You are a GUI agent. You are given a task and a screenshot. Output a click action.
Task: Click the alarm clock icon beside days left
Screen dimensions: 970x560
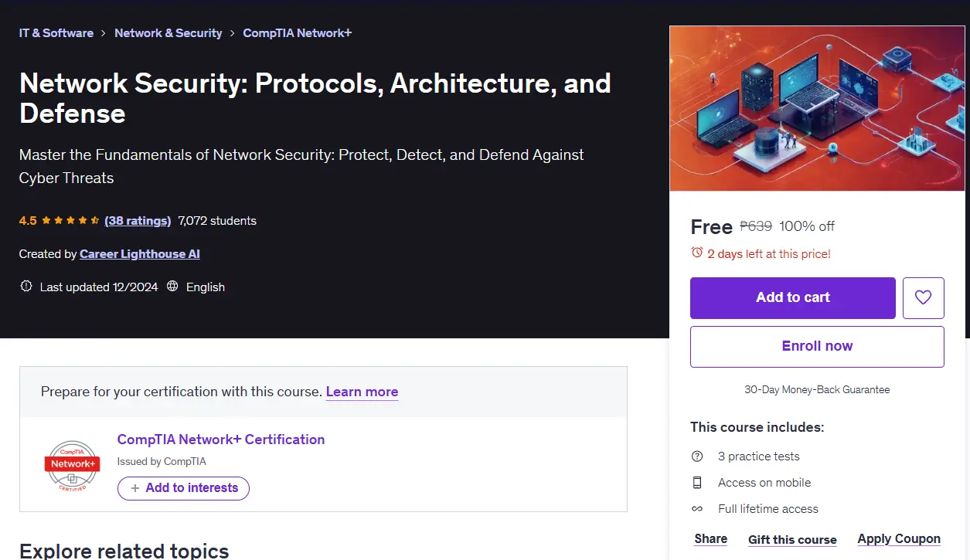[697, 253]
